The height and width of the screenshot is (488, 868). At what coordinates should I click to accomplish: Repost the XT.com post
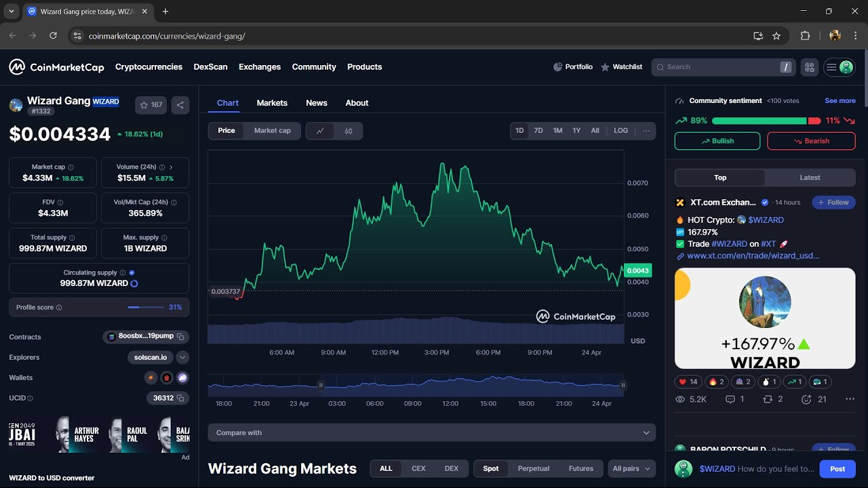pos(772,399)
